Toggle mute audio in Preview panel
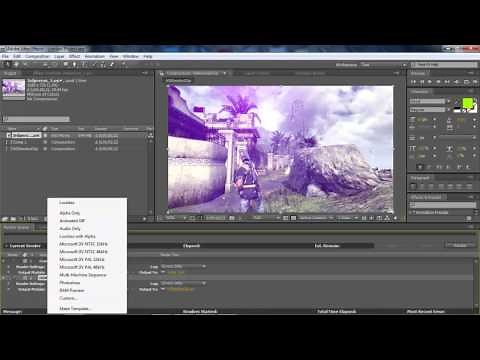The height and width of the screenshot is (360, 480). [x=457, y=82]
